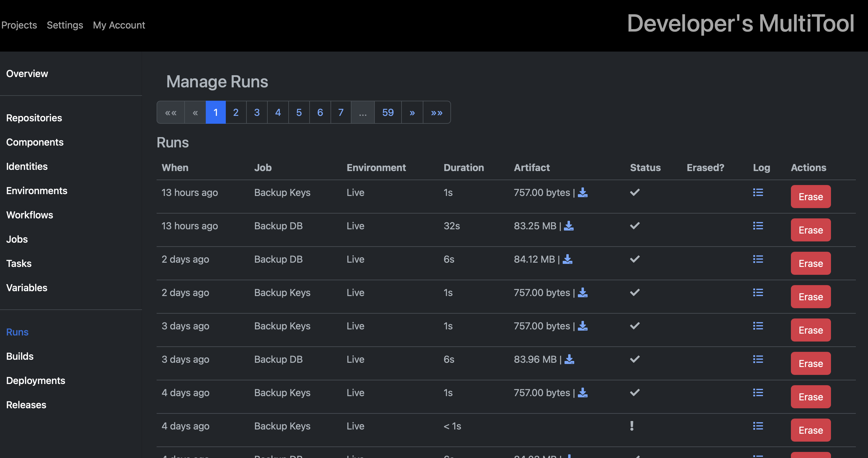
Task: Go to first page of runs
Action: 171,113
